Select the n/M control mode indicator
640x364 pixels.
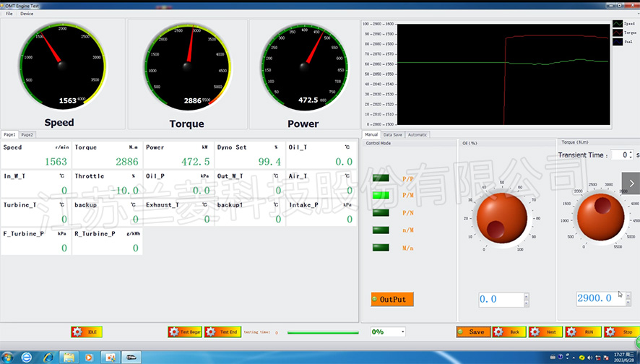381,230
